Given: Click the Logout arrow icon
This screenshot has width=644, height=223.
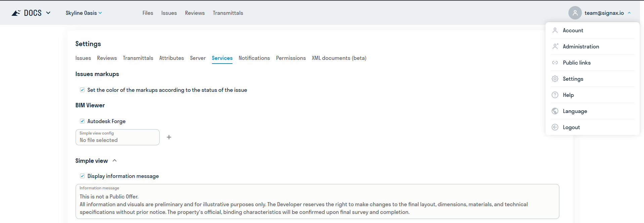Looking at the screenshot, I should point(555,127).
